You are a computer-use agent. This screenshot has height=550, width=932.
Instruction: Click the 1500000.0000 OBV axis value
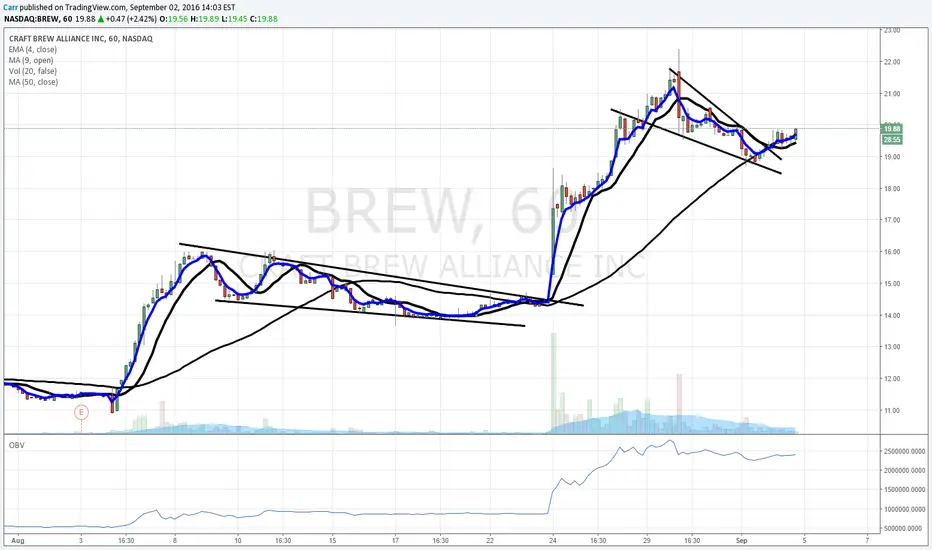pos(904,490)
